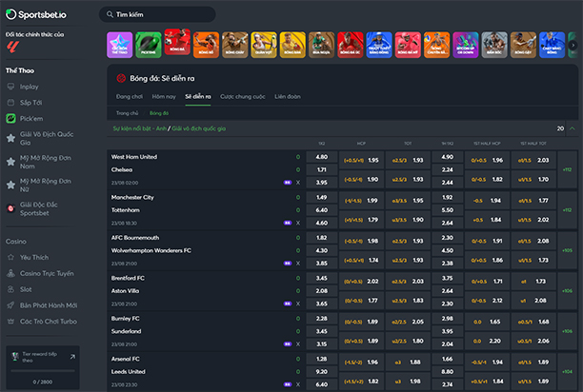Open Inplay in the sidebar
The width and height of the screenshot is (583, 392).
click(x=29, y=87)
